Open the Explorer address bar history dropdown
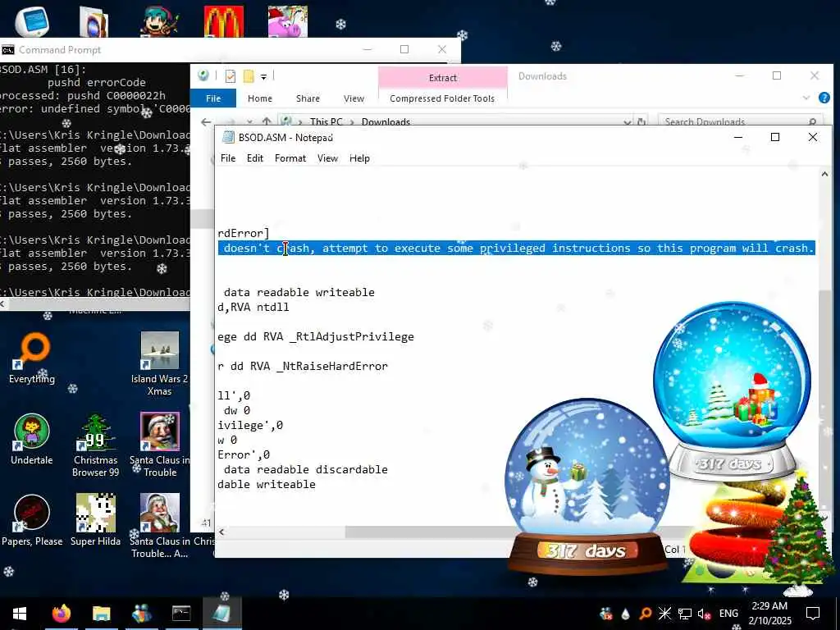The image size is (840, 630). [628, 122]
